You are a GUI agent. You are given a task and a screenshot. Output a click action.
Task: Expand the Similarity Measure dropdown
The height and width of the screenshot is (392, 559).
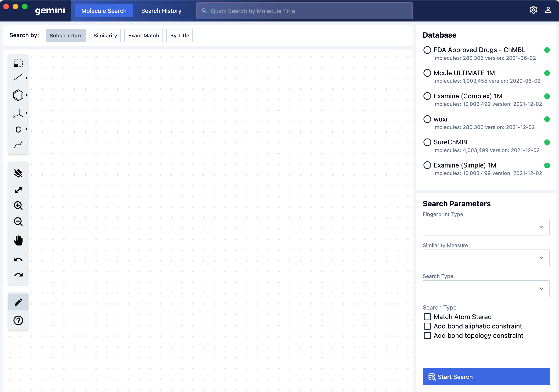tap(486, 258)
